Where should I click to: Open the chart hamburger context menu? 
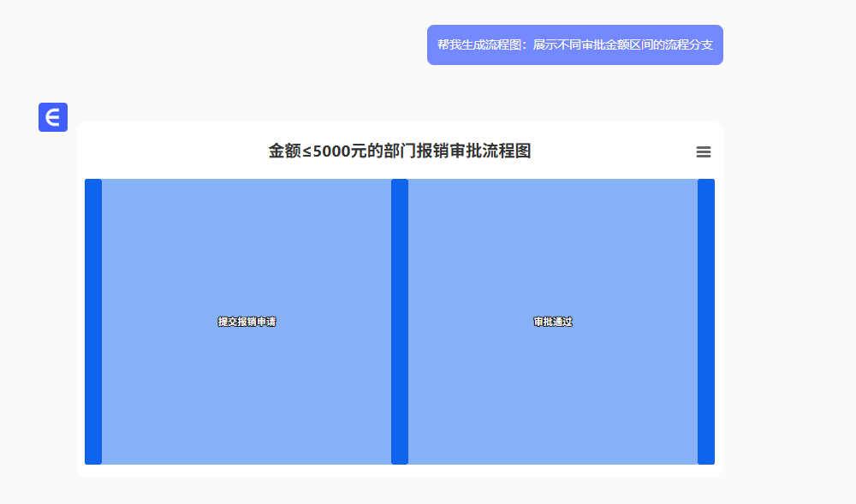[x=703, y=152]
